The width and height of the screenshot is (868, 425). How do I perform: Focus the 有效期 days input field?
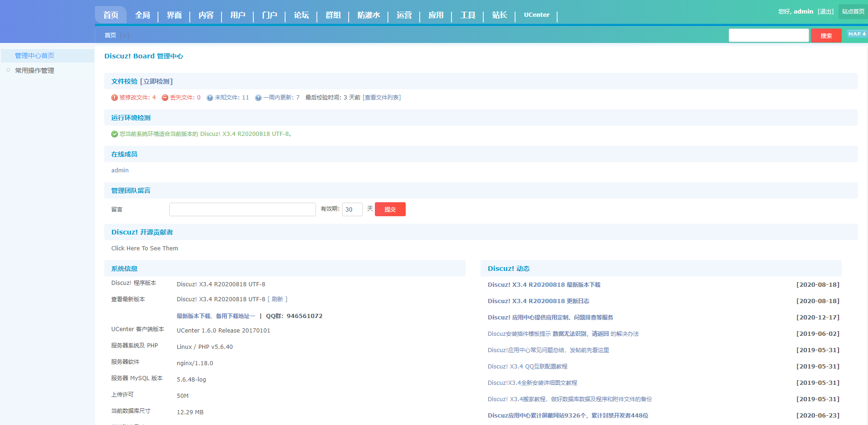pos(352,209)
